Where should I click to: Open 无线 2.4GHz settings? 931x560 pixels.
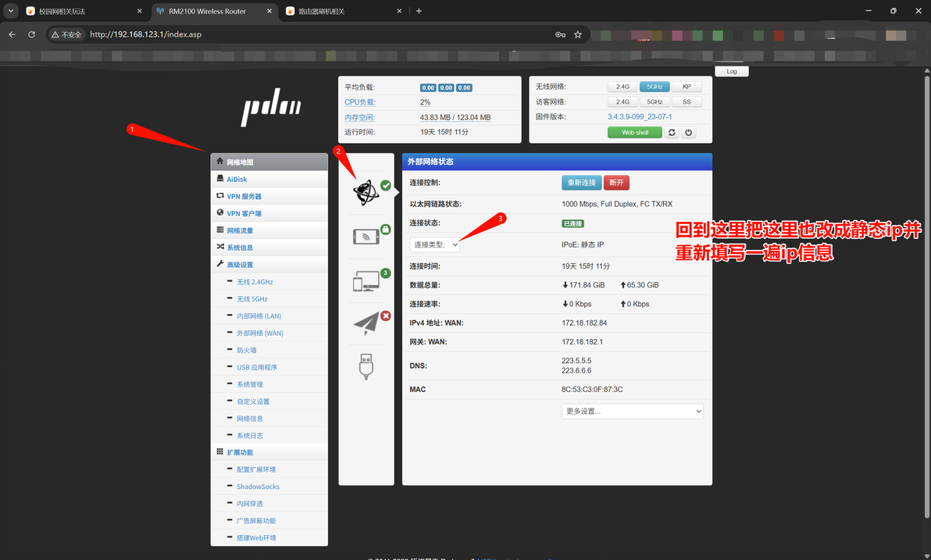pos(255,282)
